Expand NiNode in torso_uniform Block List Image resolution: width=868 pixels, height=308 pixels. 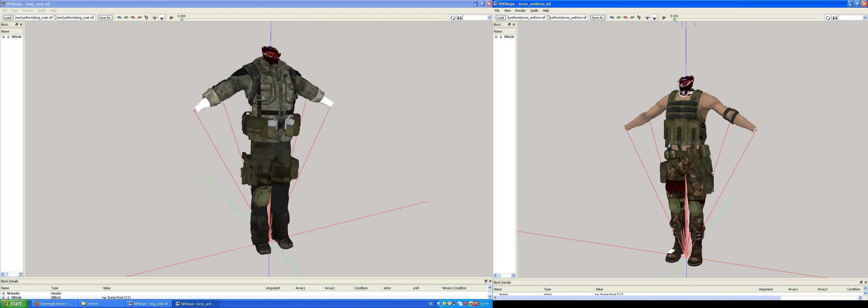click(496, 37)
